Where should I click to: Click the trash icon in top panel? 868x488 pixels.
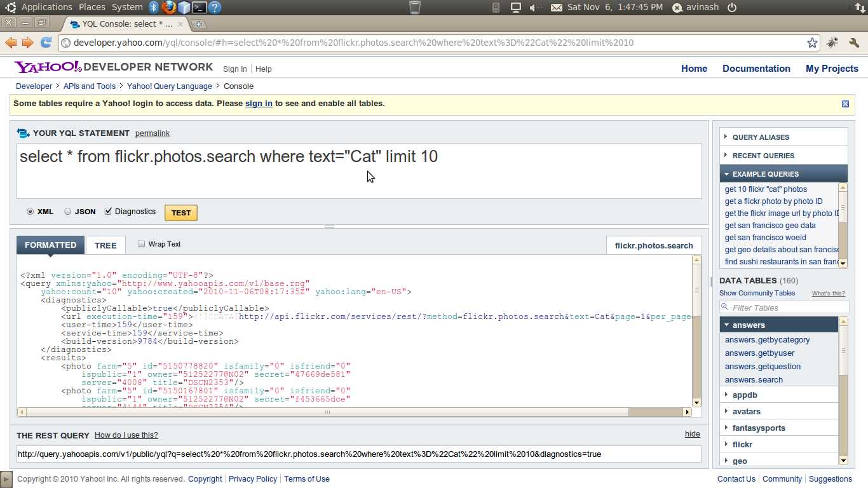(414, 8)
